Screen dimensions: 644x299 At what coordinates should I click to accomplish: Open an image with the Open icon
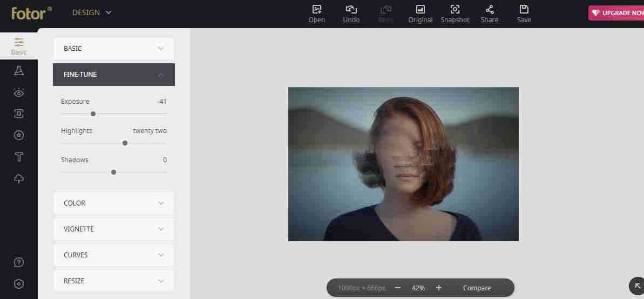pyautogui.click(x=317, y=14)
